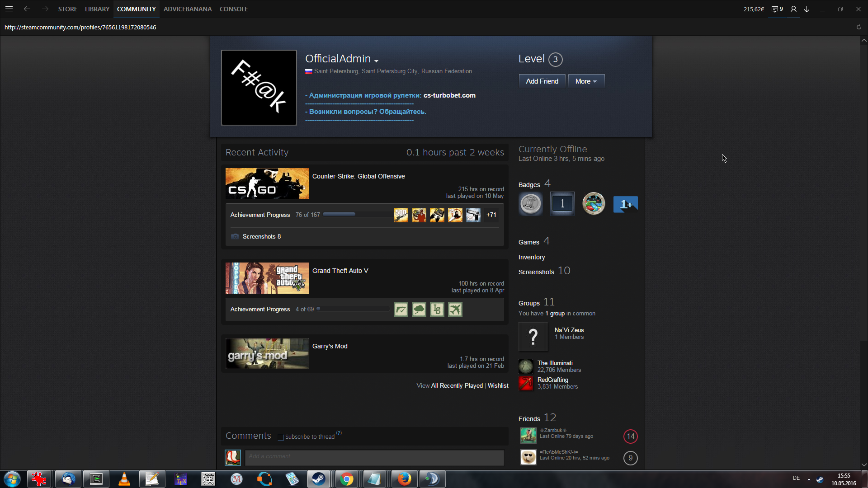Switch to the STORE tab
868x488 pixels.
pos(67,9)
